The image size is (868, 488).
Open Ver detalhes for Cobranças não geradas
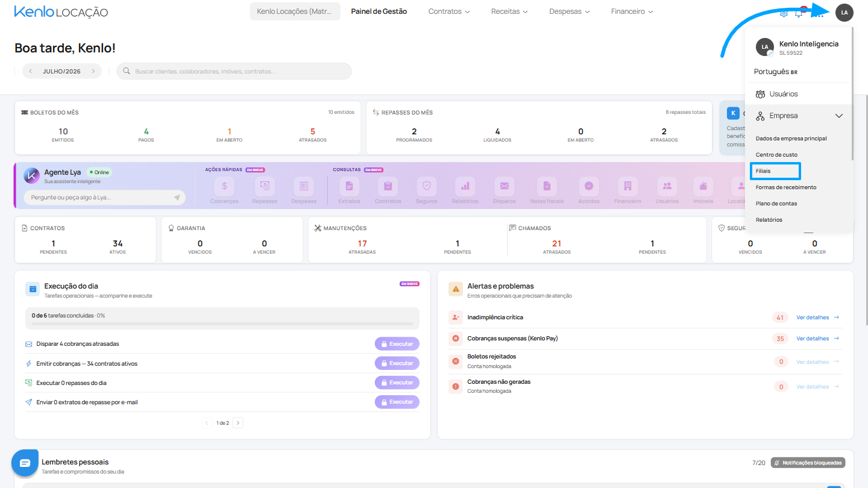pos(818,387)
